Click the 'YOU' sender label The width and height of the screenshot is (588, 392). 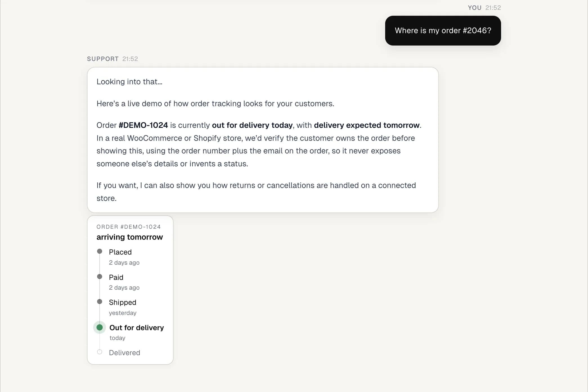[x=475, y=8]
